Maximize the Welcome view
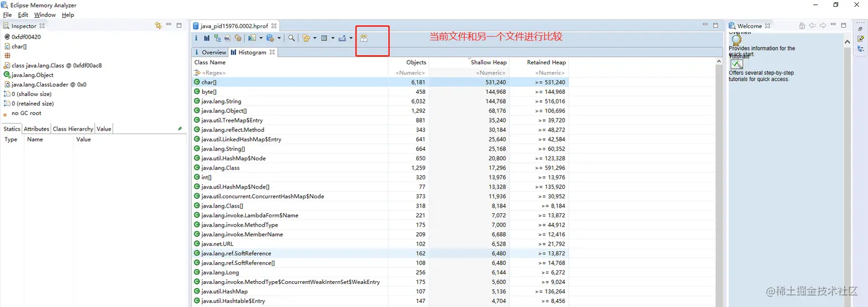Image resolution: width=868 pixels, height=307 pixels. coord(843,25)
